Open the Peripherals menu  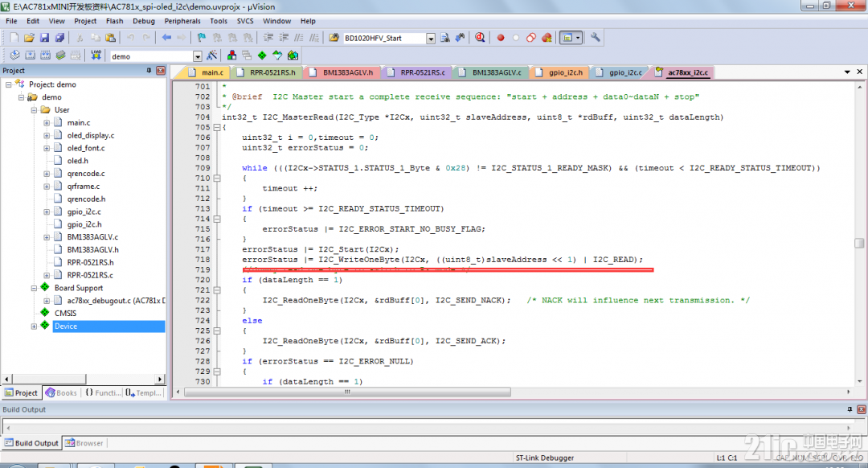(182, 21)
